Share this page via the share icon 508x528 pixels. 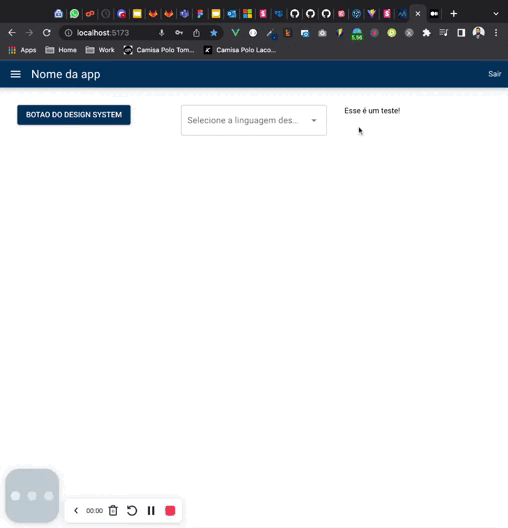pyautogui.click(x=196, y=33)
